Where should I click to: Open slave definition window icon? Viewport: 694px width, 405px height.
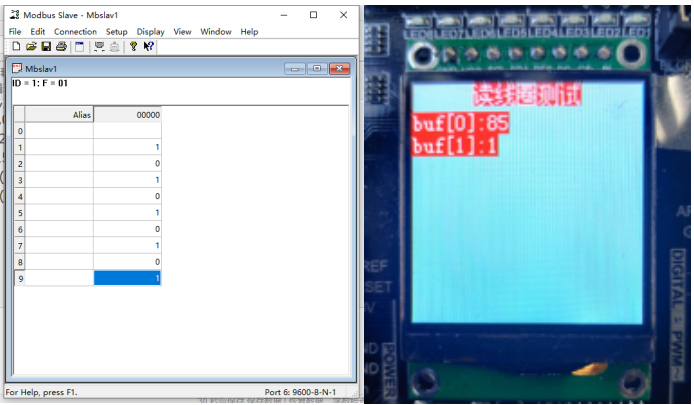[79, 46]
